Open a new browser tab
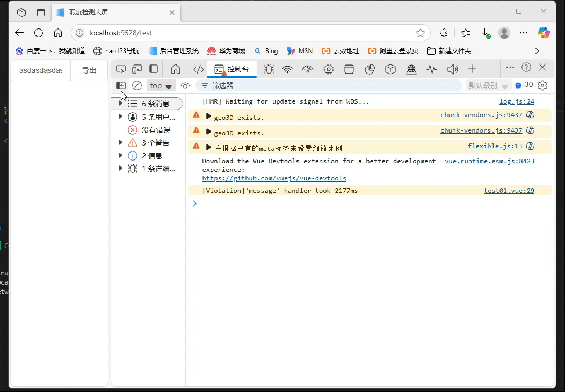The height and width of the screenshot is (392, 565). point(190,12)
